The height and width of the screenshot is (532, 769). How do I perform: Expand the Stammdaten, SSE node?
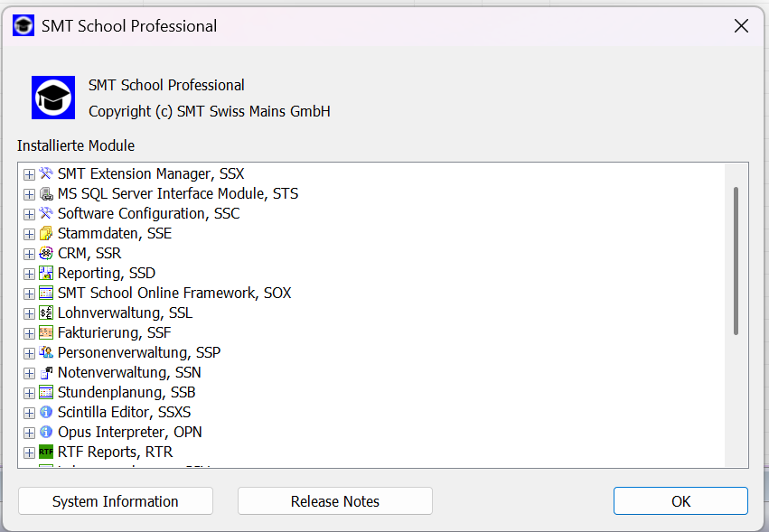coord(29,234)
